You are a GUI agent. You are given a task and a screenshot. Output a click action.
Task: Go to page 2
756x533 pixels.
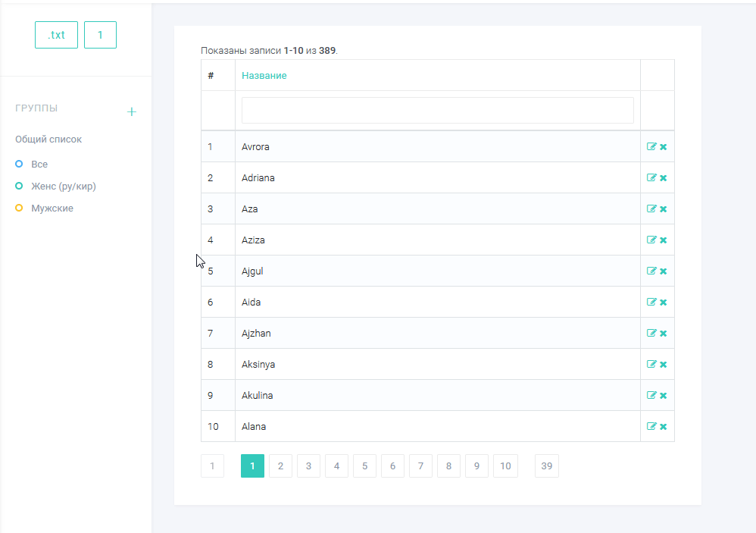280,466
